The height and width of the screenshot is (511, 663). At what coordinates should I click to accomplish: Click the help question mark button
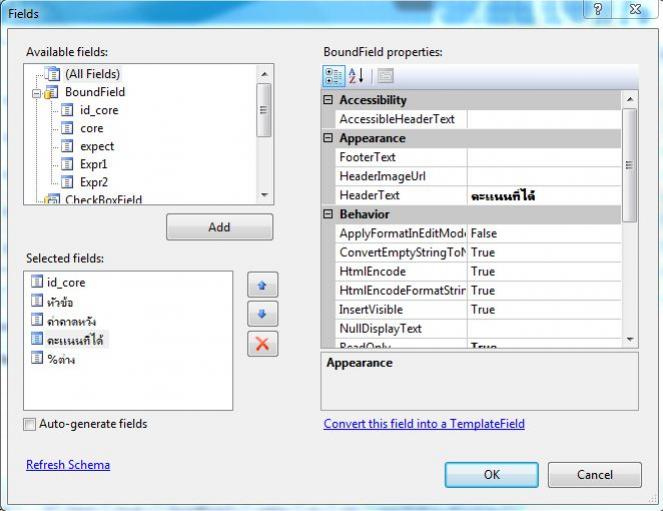tap(597, 9)
